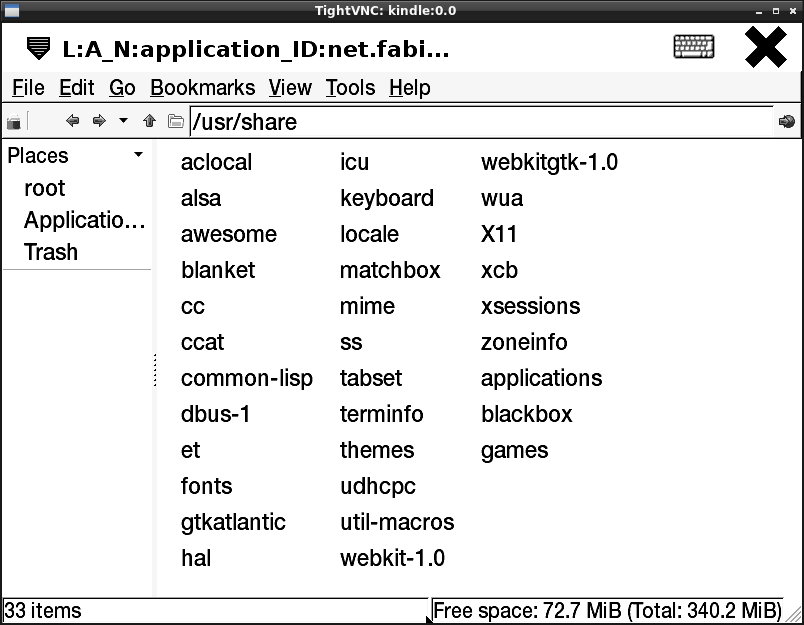
Task: Select the matchbox folder
Action: pyautogui.click(x=390, y=270)
